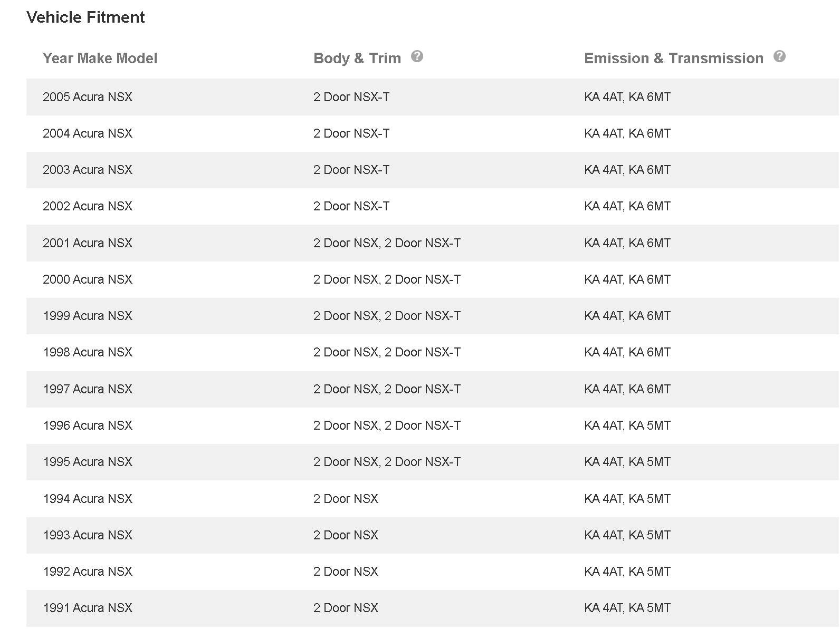
Task: Click the 1999 Acura NSX entry
Action: pos(88,316)
